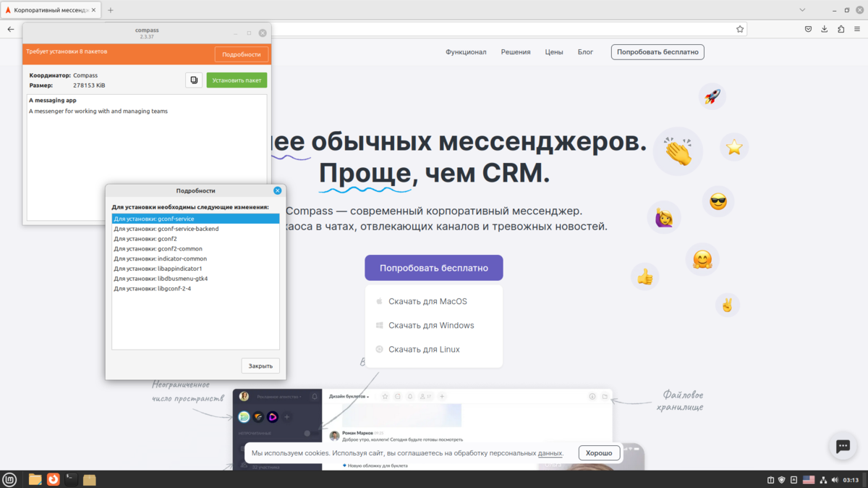Click the Pocket save icon in Firefox toolbar

(809, 29)
